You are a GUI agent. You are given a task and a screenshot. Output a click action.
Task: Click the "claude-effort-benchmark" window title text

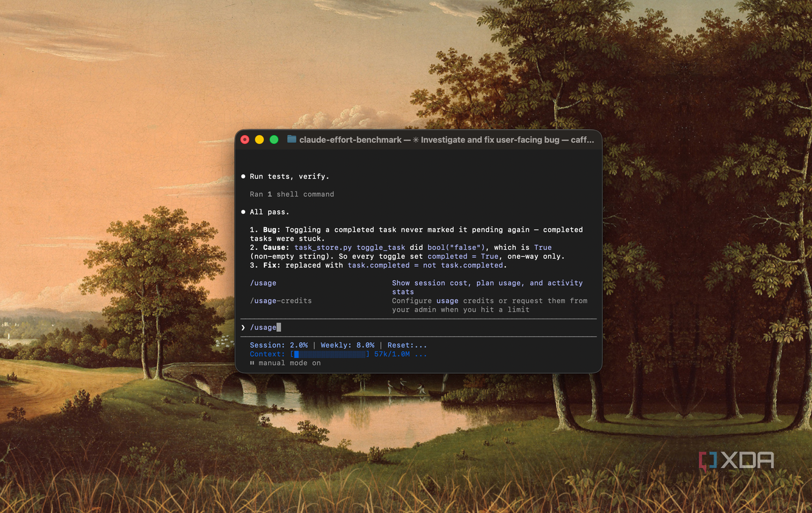pos(350,140)
